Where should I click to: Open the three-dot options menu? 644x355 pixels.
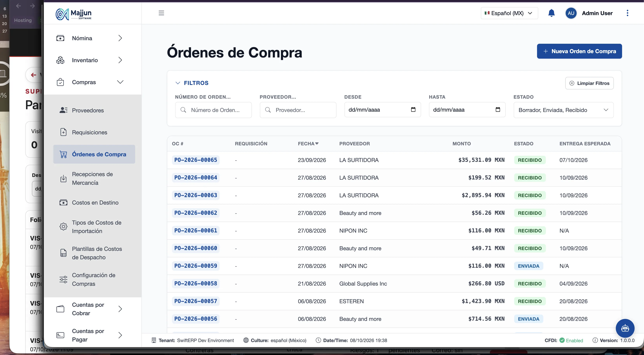tap(627, 13)
